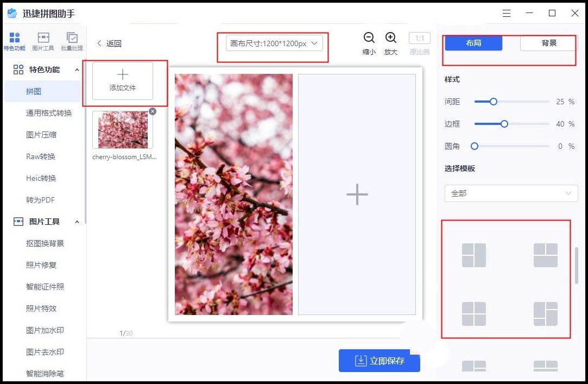
Task: Open the Heic转换 feature
Action: (41, 178)
